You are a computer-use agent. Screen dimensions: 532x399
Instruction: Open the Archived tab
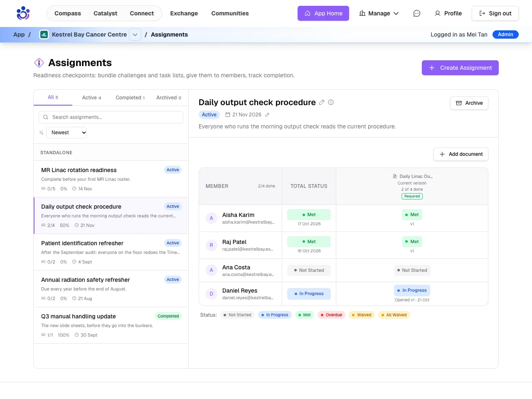(169, 98)
